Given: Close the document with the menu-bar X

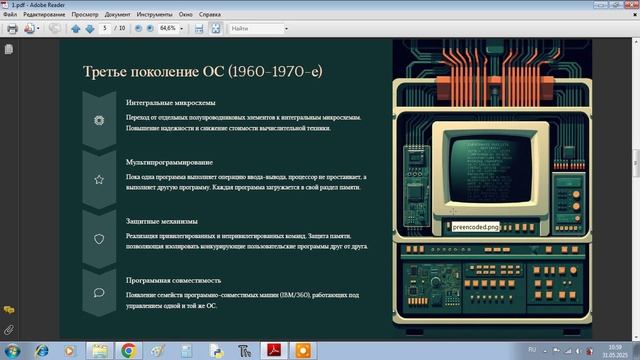Looking at the screenshot, I should pyautogui.click(x=635, y=14).
